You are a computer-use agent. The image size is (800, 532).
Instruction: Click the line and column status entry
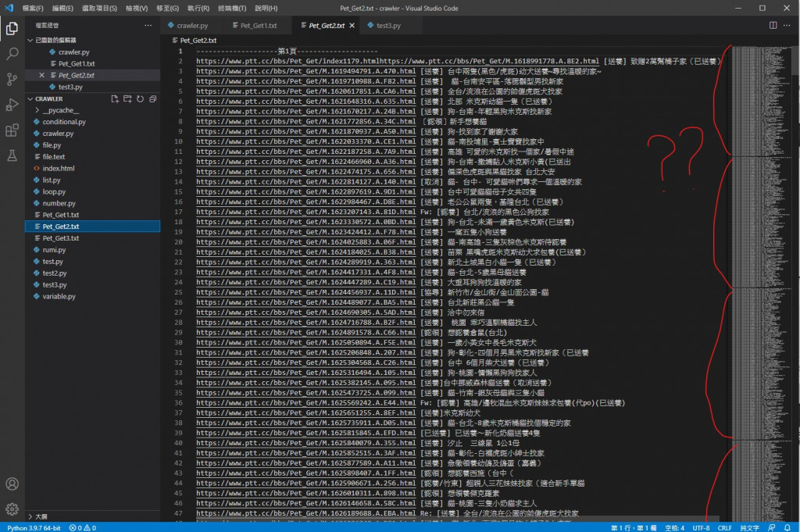634,528
